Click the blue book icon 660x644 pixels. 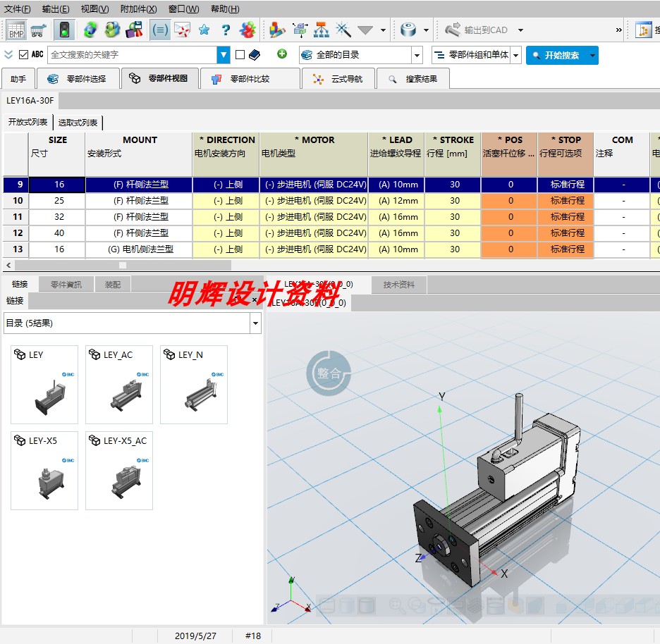tap(255, 55)
